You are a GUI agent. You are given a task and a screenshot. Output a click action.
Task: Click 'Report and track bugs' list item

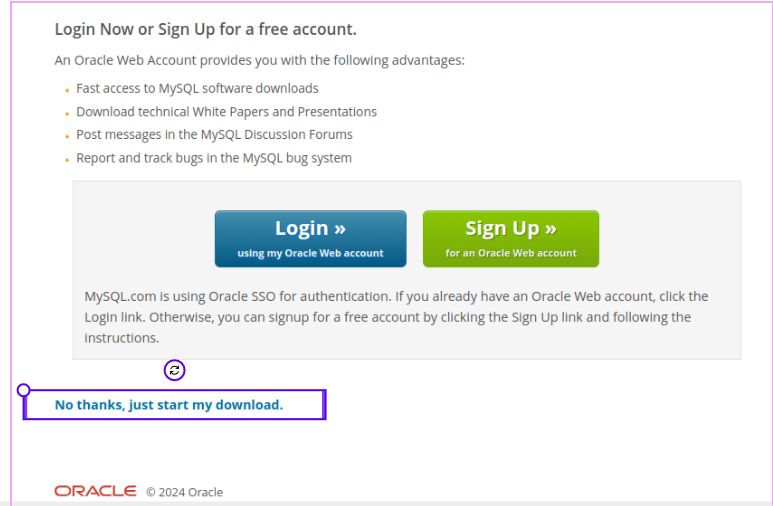(214, 158)
